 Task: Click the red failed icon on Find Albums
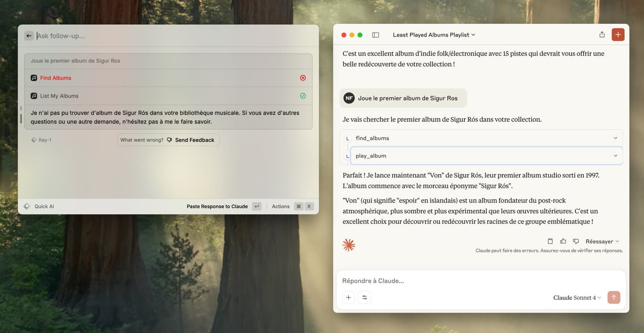point(303,78)
